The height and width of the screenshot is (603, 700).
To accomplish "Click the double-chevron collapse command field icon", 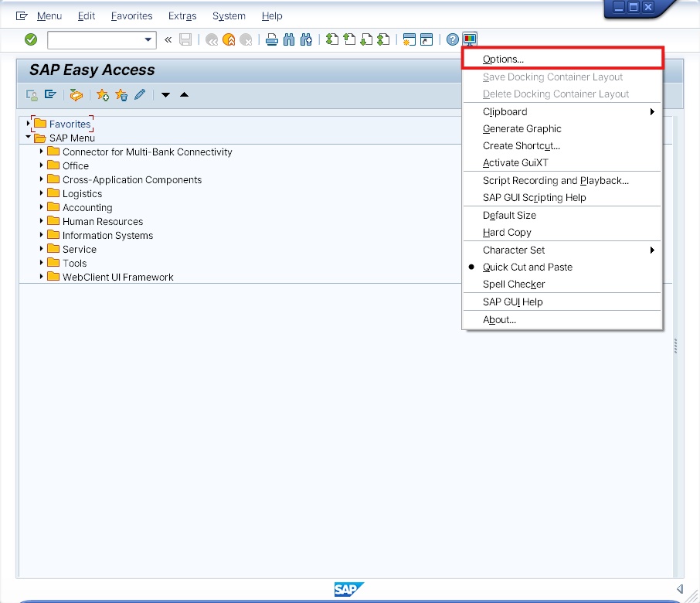I will coord(168,39).
